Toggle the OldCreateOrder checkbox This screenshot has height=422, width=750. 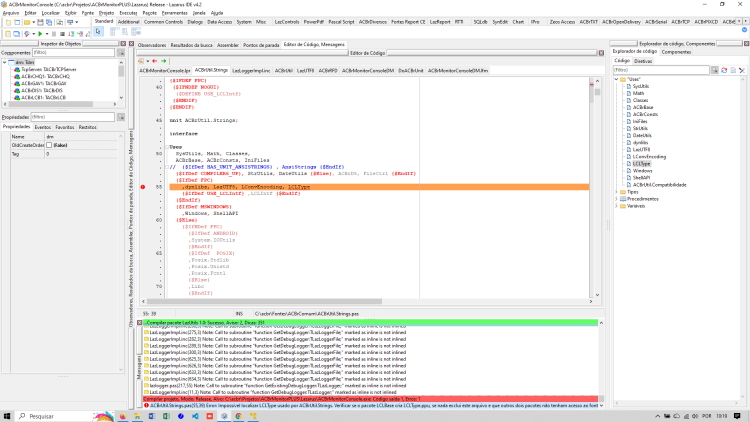[x=49, y=145]
